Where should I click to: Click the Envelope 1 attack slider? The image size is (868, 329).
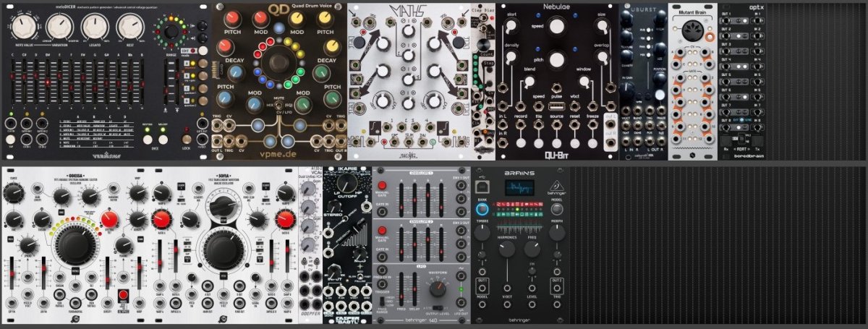[x=402, y=200]
